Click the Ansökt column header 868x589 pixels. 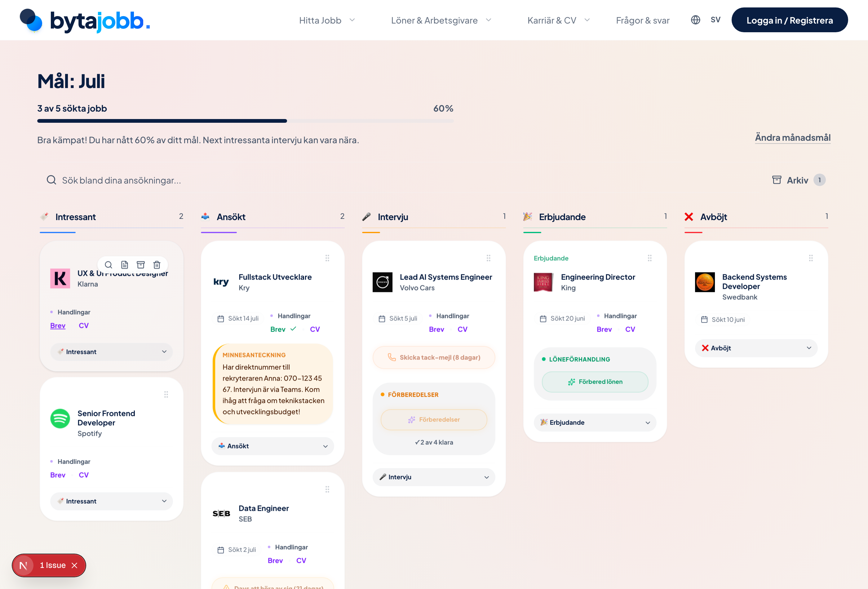coord(273,217)
